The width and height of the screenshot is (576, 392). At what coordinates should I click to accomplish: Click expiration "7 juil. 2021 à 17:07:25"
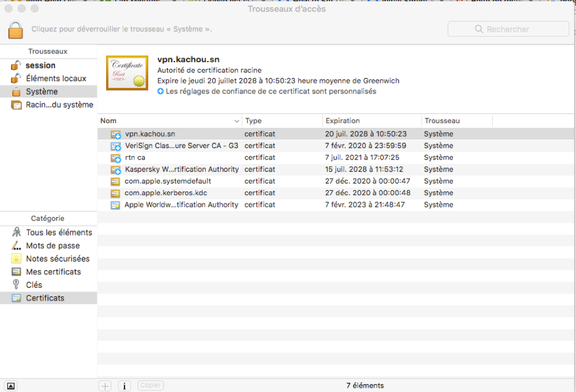(362, 157)
